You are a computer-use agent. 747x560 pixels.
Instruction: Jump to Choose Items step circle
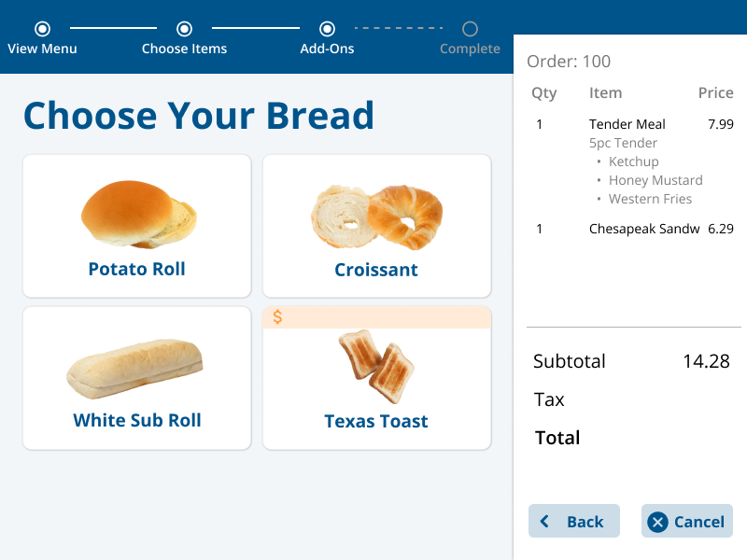pyautogui.click(x=184, y=29)
